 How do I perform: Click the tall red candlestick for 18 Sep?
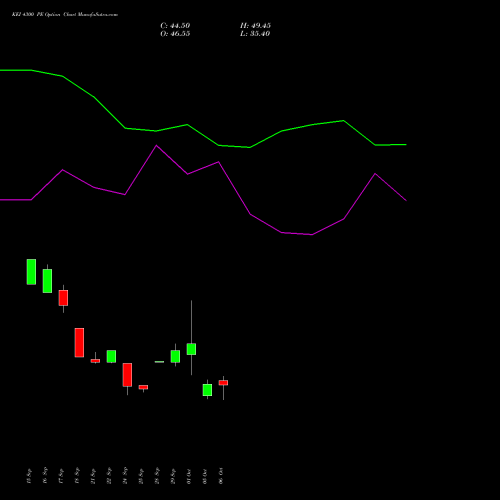click(79, 343)
